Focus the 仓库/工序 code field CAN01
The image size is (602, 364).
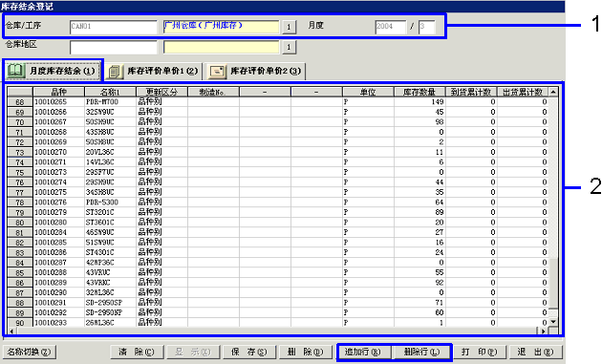pos(114,27)
